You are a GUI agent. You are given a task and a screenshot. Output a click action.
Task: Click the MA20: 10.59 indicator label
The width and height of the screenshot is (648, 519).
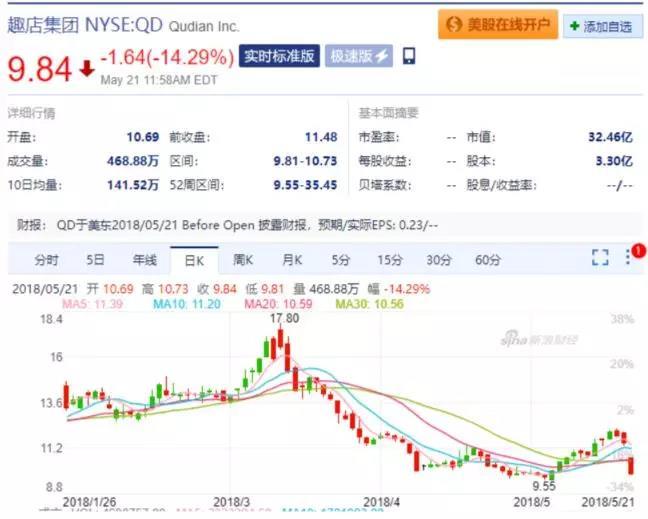click(279, 305)
